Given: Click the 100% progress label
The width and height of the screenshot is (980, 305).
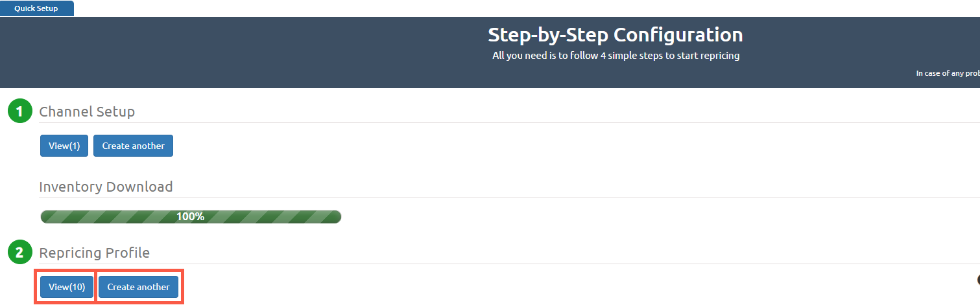Looking at the screenshot, I should click(191, 217).
